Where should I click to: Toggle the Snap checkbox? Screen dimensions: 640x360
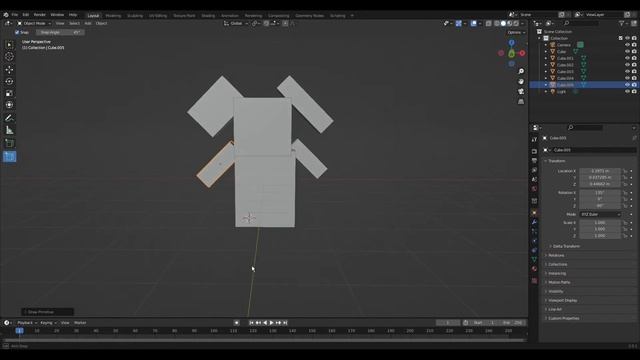click(x=17, y=32)
